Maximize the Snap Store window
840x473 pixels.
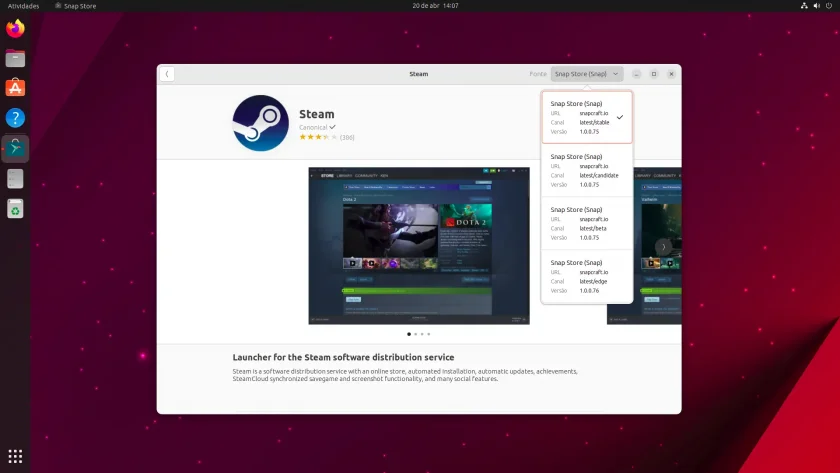(x=654, y=74)
